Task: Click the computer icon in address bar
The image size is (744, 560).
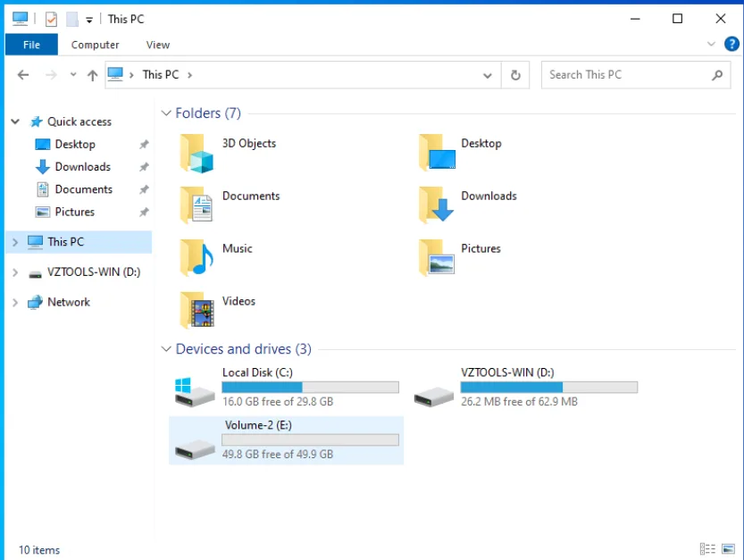Action: [115, 74]
